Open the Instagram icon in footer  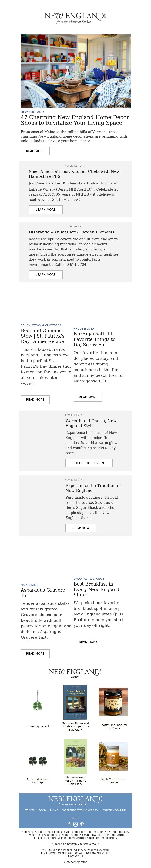(75, 824)
